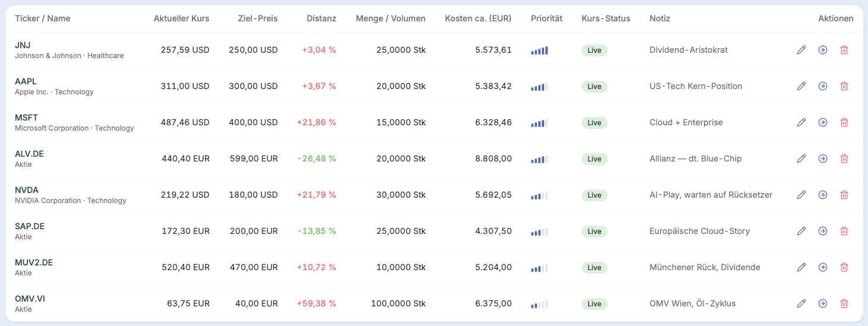The width and height of the screenshot is (868, 326).
Task: Open the arrow action for SAP.DE
Action: coord(823,232)
